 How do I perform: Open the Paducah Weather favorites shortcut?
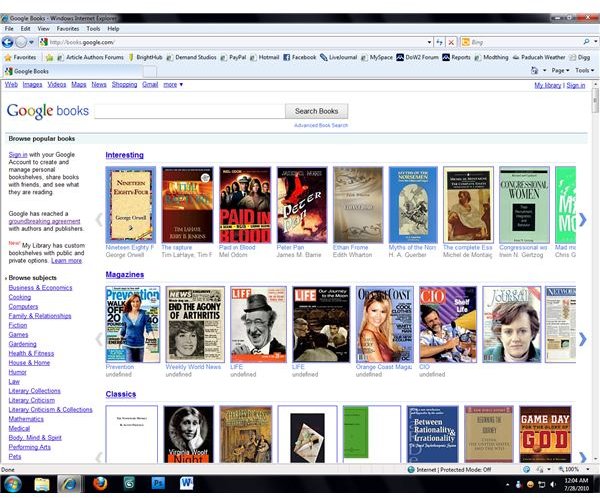tap(539, 57)
